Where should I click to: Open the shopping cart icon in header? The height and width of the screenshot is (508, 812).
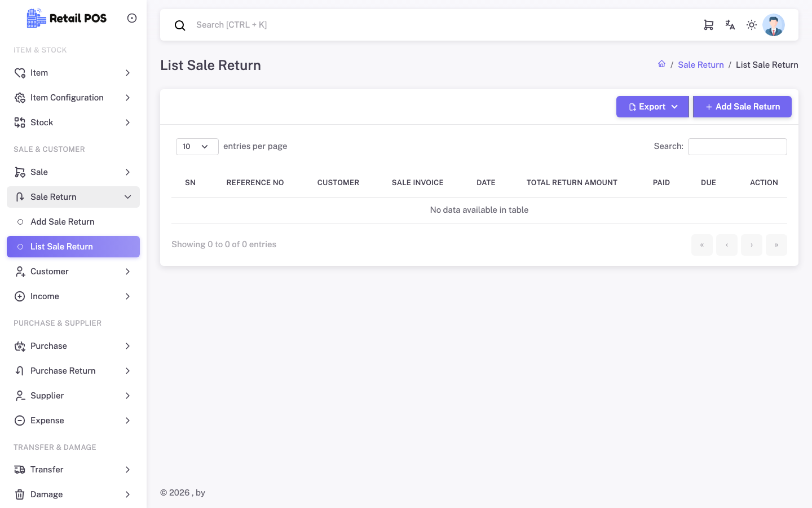click(709, 25)
